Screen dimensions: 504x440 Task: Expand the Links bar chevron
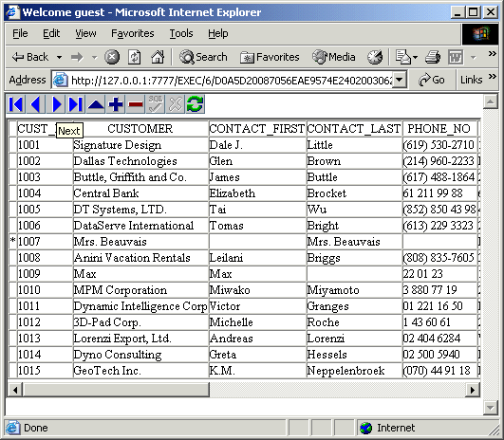point(492,76)
